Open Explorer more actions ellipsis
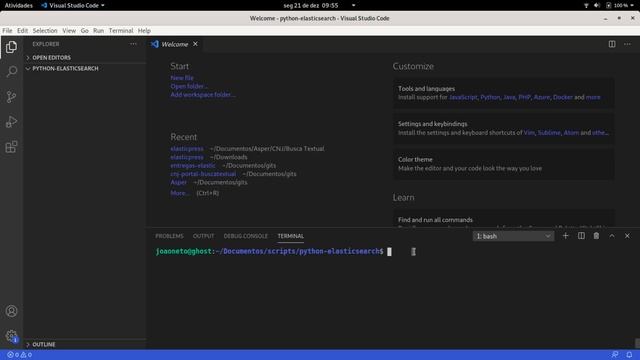Viewport: 640px width, 360px height. [133, 44]
